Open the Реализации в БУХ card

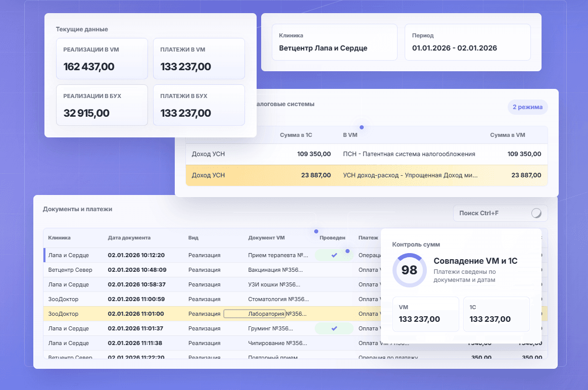(102, 105)
